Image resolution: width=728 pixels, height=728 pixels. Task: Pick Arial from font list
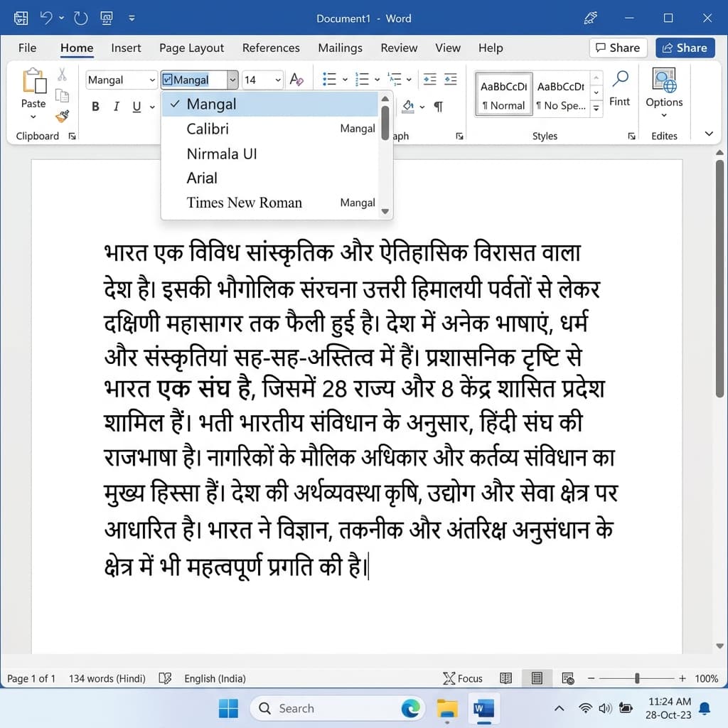click(270, 178)
